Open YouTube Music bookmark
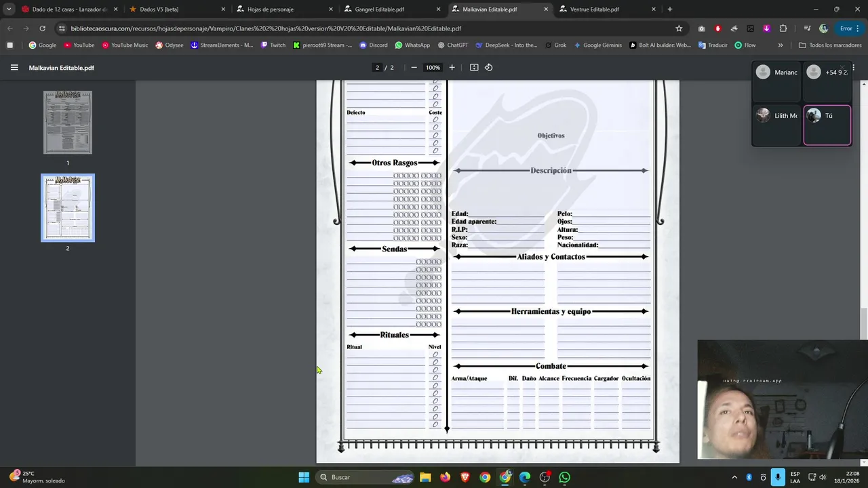The image size is (868, 488). pos(125,45)
